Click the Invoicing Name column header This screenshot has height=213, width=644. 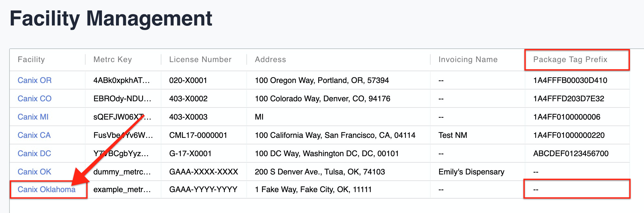(468, 59)
